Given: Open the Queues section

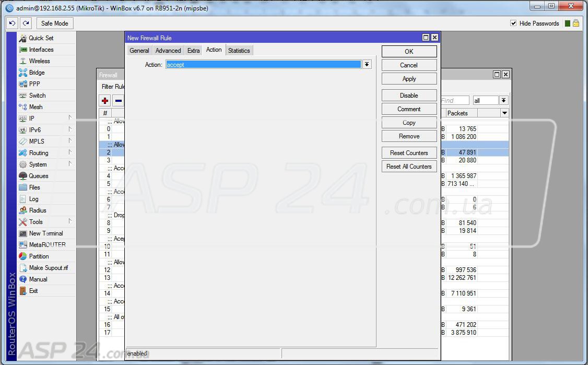Looking at the screenshot, I should tap(38, 176).
